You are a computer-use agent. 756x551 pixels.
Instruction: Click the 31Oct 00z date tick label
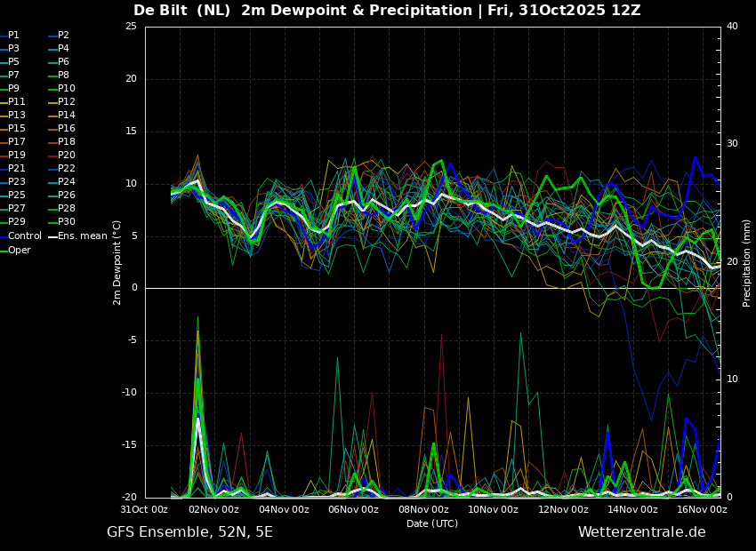(x=144, y=509)
